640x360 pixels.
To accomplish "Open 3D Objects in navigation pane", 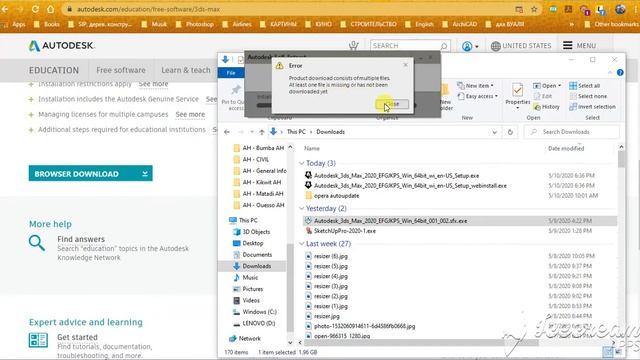I will tap(251, 232).
